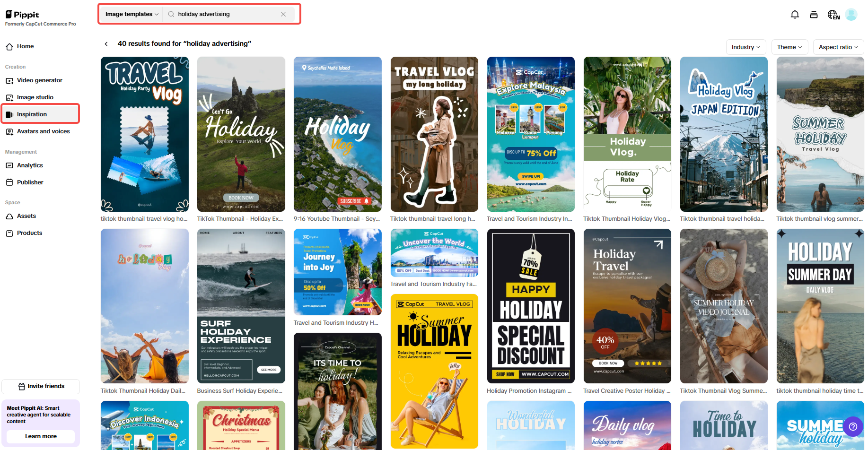Image resolution: width=868 pixels, height=450 pixels.
Task: Open the Surf Holiday Experience template
Action: (241, 306)
